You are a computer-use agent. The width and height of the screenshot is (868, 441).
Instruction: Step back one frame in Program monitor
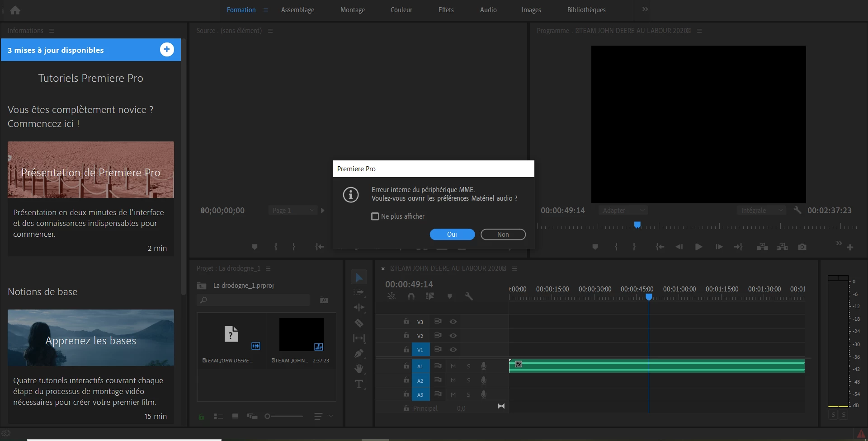point(679,247)
